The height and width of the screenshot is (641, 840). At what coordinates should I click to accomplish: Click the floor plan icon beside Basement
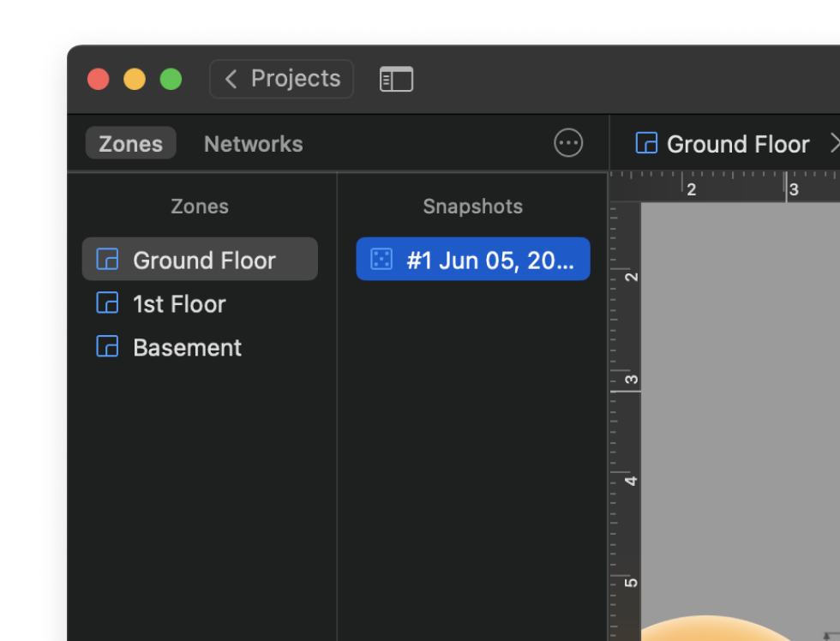click(x=107, y=347)
